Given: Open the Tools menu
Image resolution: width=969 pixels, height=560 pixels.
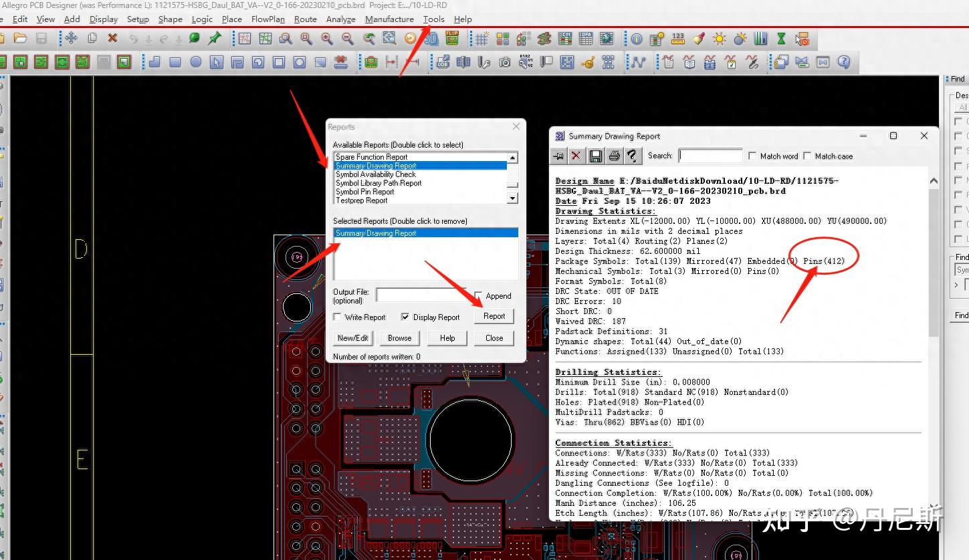Looking at the screenshot, I should pyautogui.click(x=433, y=19).
